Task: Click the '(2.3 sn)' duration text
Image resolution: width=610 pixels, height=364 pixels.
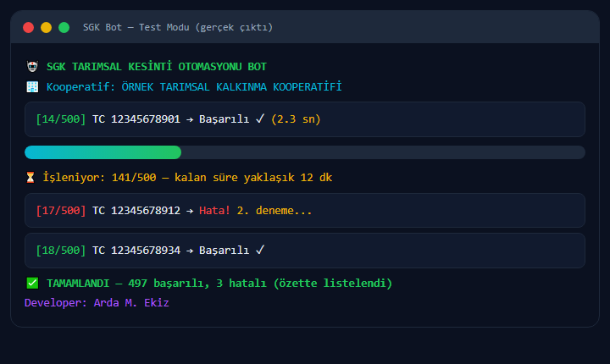Action: click(296, 119)
